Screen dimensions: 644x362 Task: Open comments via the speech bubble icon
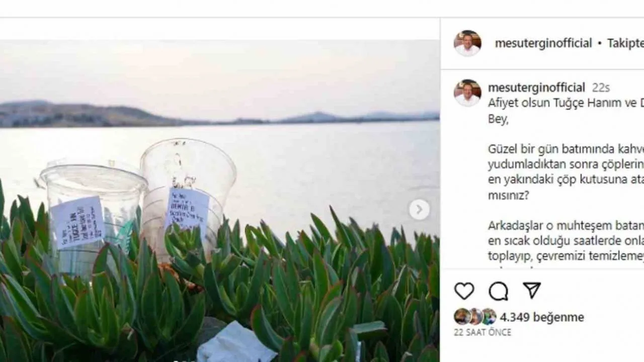click(498, 291)
